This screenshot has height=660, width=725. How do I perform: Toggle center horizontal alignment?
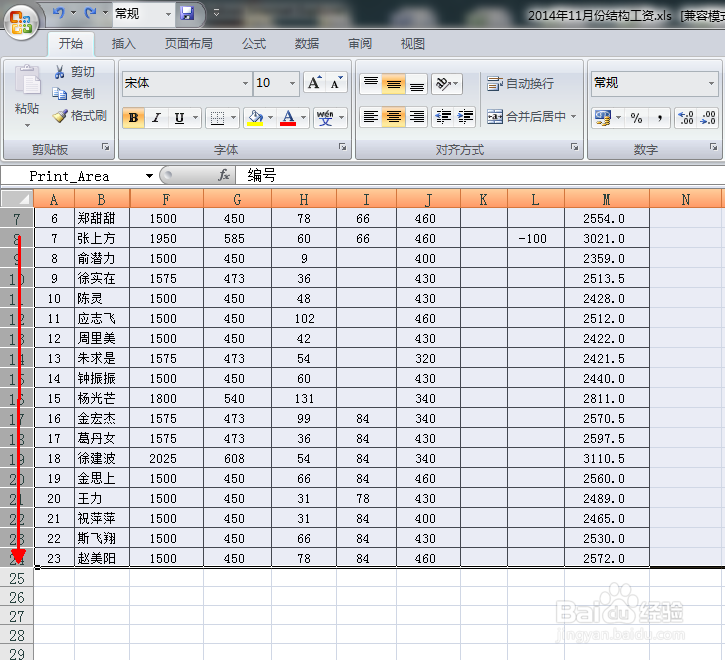click(x=393, y=117)
